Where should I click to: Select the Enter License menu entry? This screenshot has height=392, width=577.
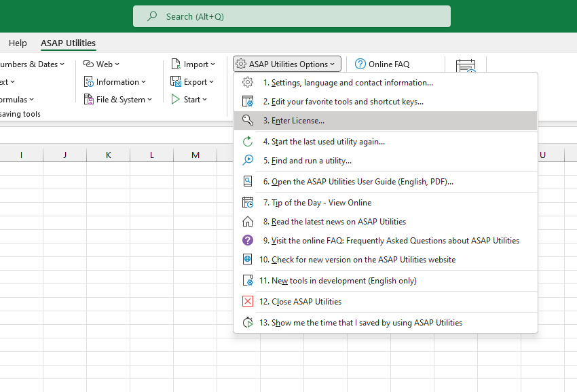coord(386,121)
